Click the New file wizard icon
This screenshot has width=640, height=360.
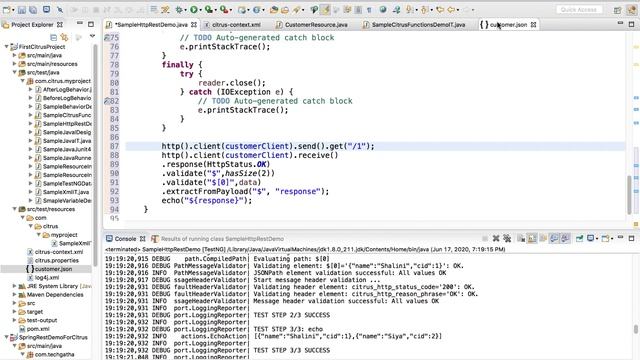[7, 9]
